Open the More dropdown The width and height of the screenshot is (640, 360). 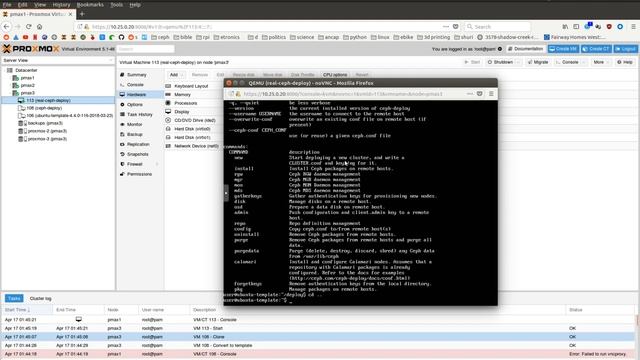point(600,62)
